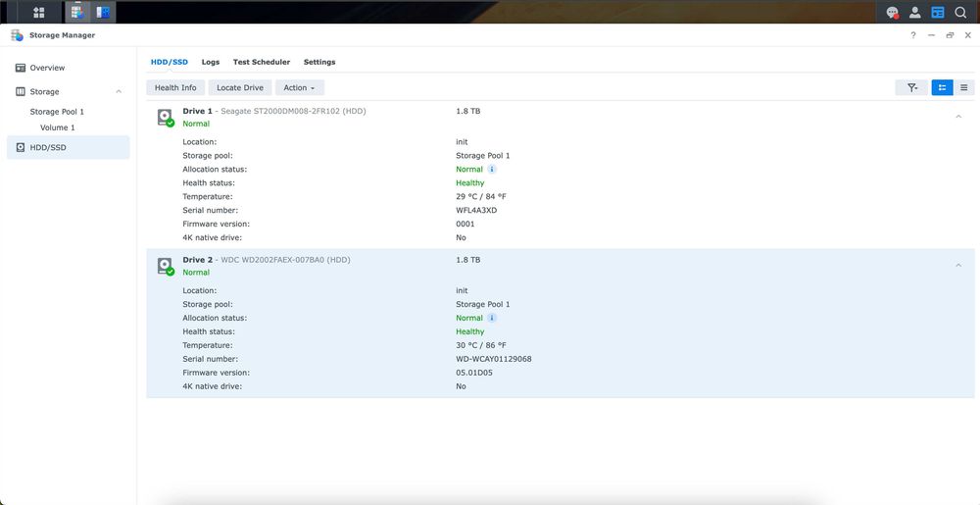Click Drive 2 serial number WD-WCAY01129068
Image resolution: width=980 pixels, height=505 pixels.
pyautogui.click(x=494, y=359)
